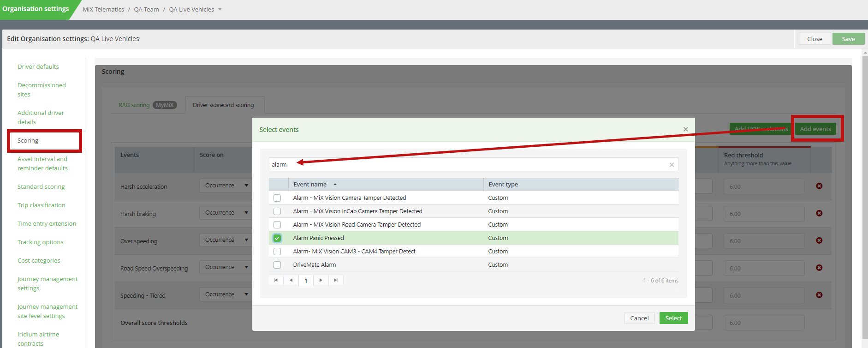The image size is (868, 348).
Task: Check Alarm - MiX Vision Road Camera Tamper
Action: point(277,225)
